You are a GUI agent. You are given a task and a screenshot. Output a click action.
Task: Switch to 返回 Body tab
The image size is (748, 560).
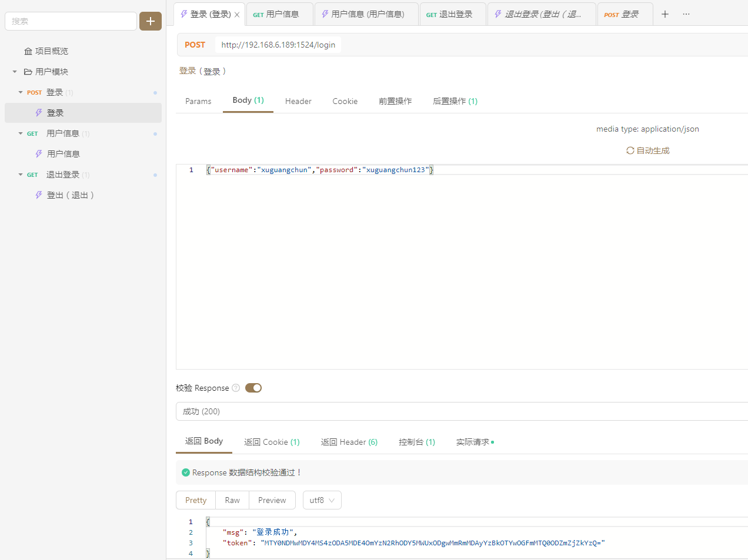204,441
